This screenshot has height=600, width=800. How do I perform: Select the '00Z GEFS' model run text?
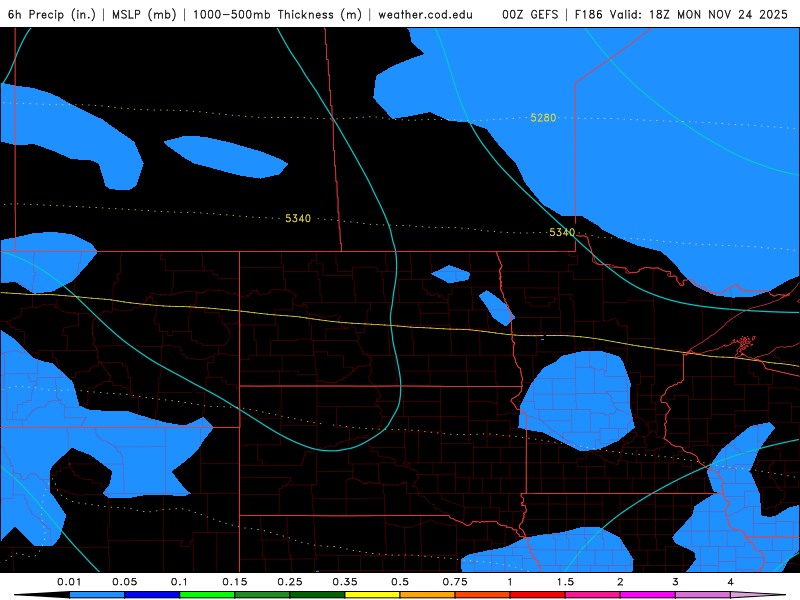click(530, 14)
